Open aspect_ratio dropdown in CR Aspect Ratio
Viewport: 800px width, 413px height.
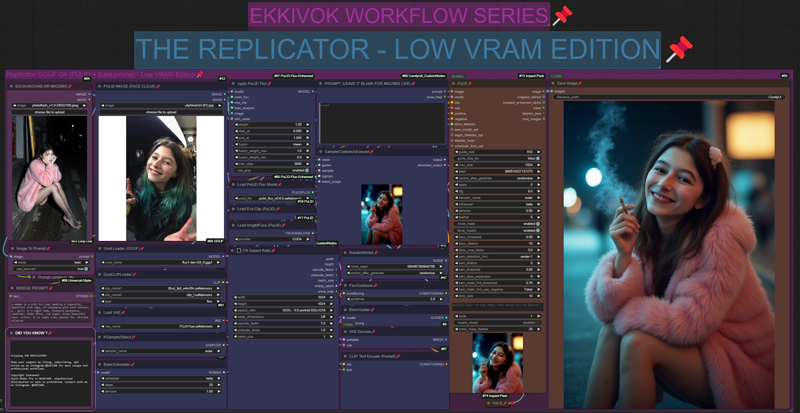point(284,310)
